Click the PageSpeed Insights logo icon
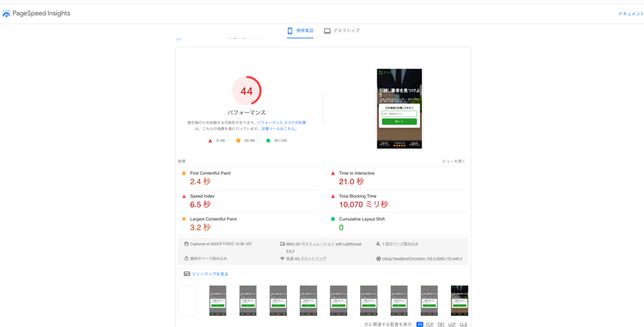This screenshot has height=327, width=644. (6, 14)
